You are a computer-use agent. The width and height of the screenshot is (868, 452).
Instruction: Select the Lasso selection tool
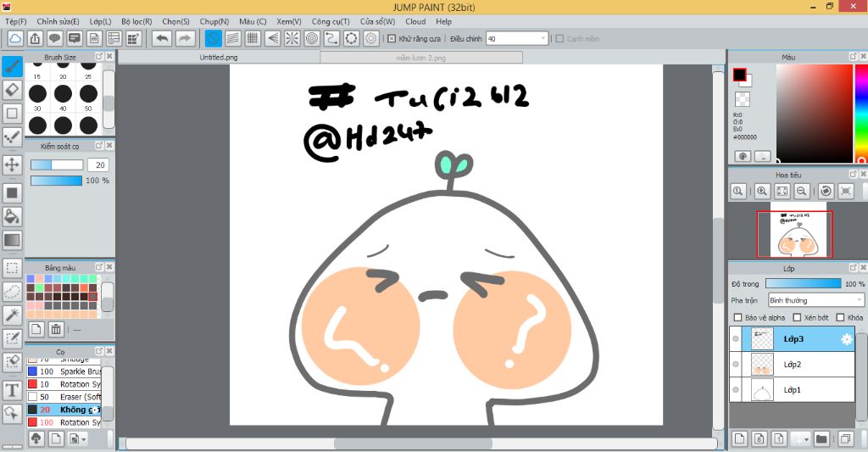tap(12, 292)
